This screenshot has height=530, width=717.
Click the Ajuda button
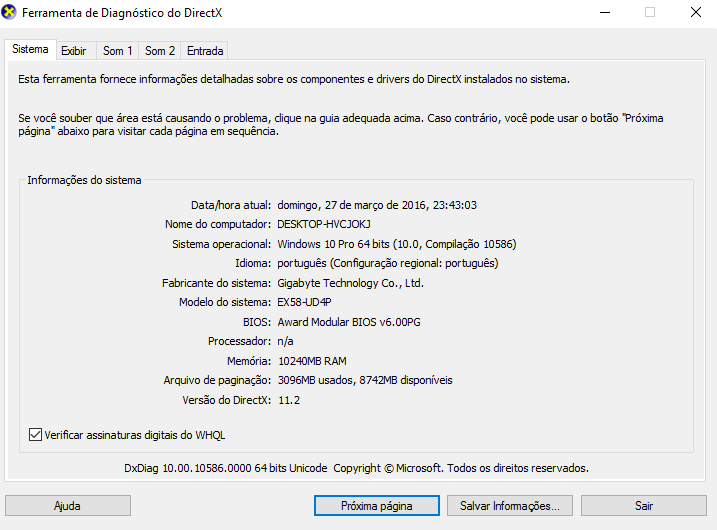click(x=68, y=506)
